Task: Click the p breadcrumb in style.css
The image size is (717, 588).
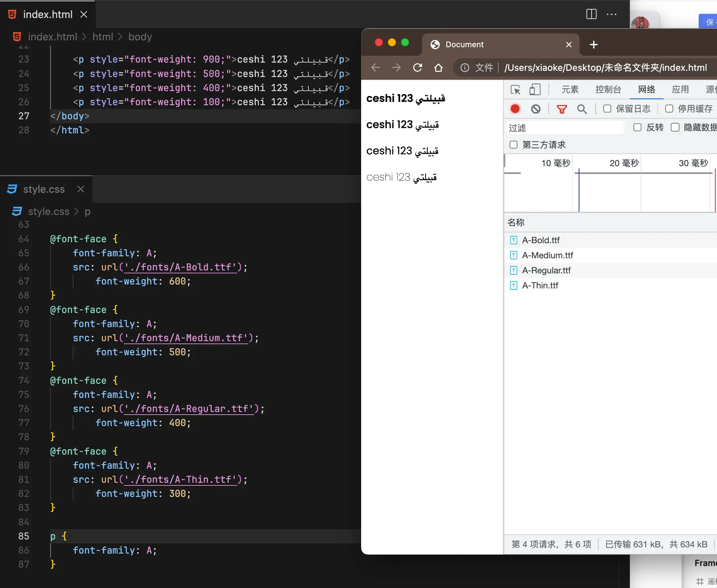Action: [x=87, y=211]
